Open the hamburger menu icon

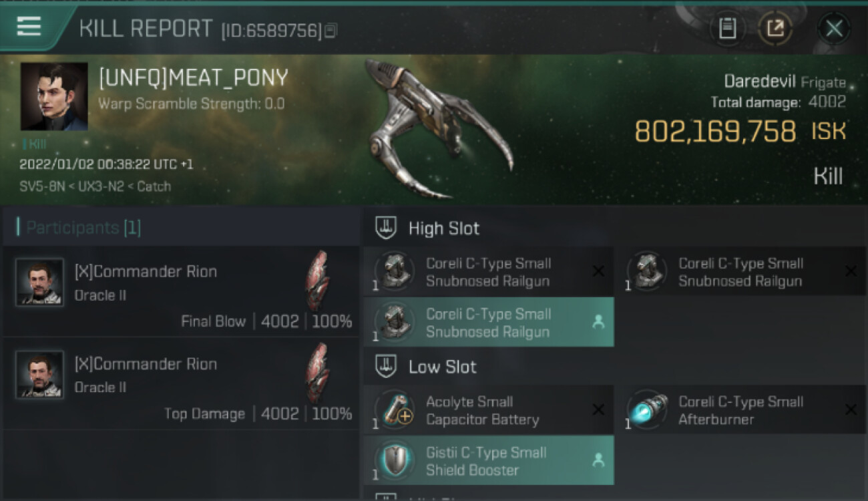click(x=29, y=27)
